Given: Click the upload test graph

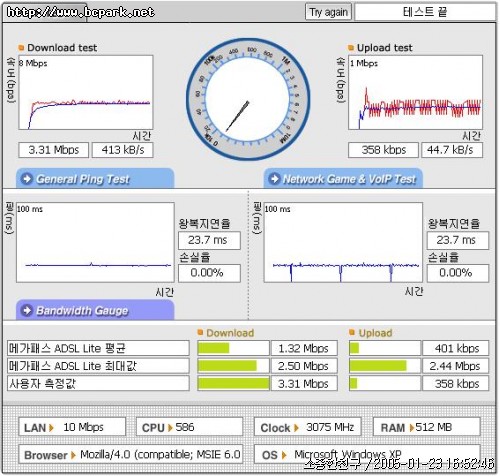Looking at the screenshot, I should coord(415,92).
